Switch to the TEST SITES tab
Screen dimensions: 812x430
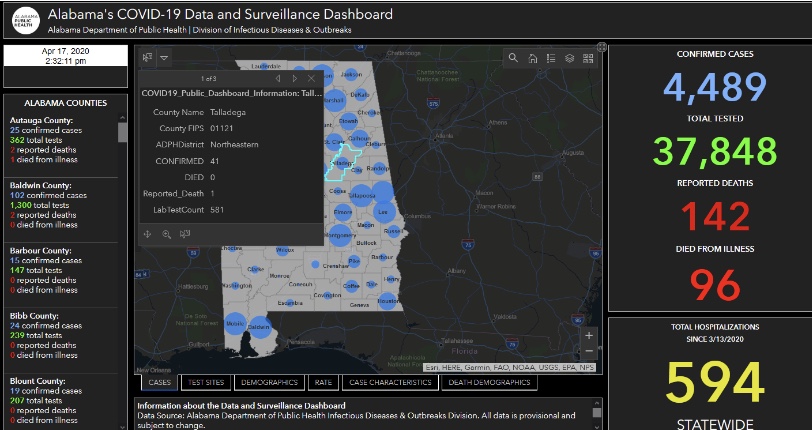pyautogui.click(x=206, y=382)
